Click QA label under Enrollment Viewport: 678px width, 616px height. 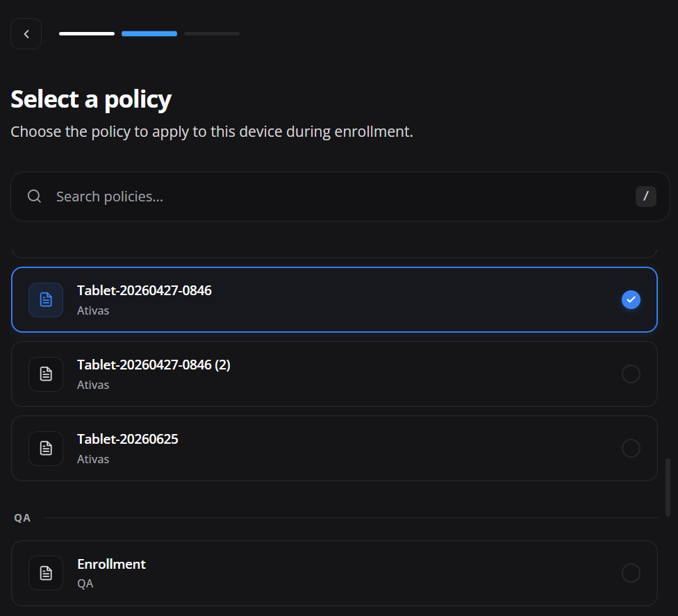85,583
